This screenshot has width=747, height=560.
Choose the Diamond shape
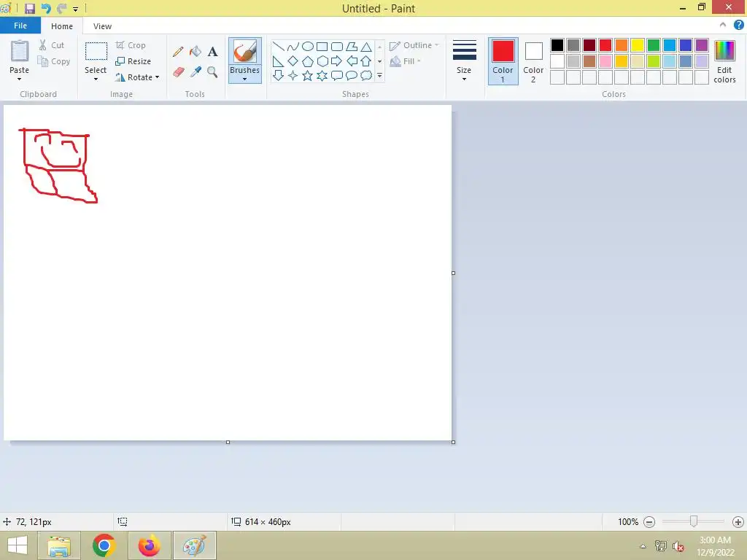coord(293,61)
